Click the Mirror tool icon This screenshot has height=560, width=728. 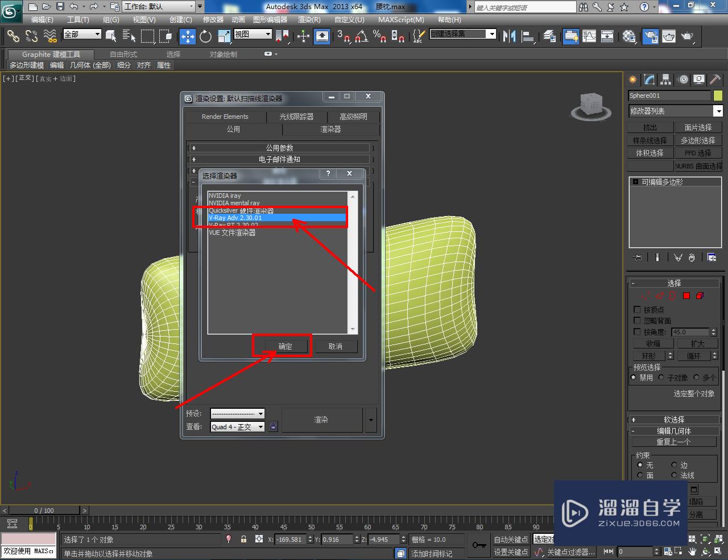(510, 37)
